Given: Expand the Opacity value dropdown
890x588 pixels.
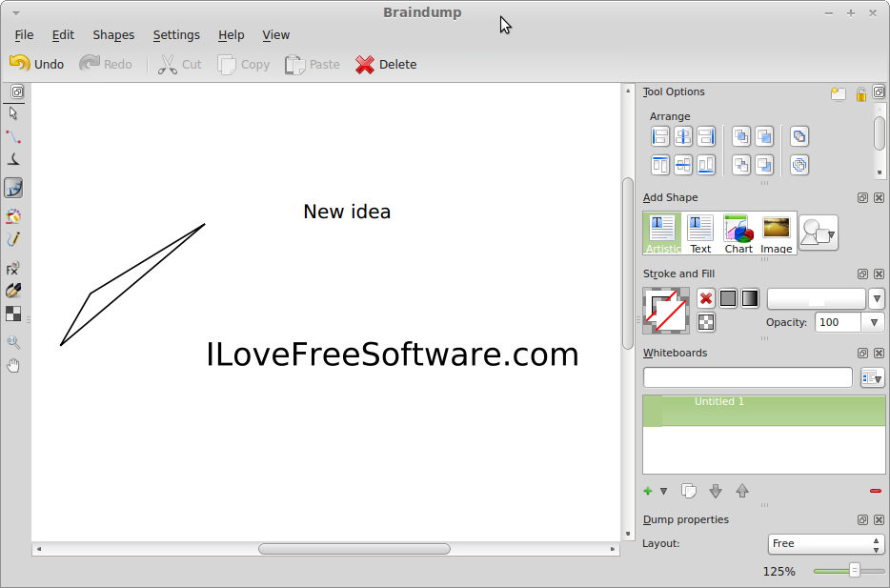Looking at the screenshot, I should (x=874, y=322).
